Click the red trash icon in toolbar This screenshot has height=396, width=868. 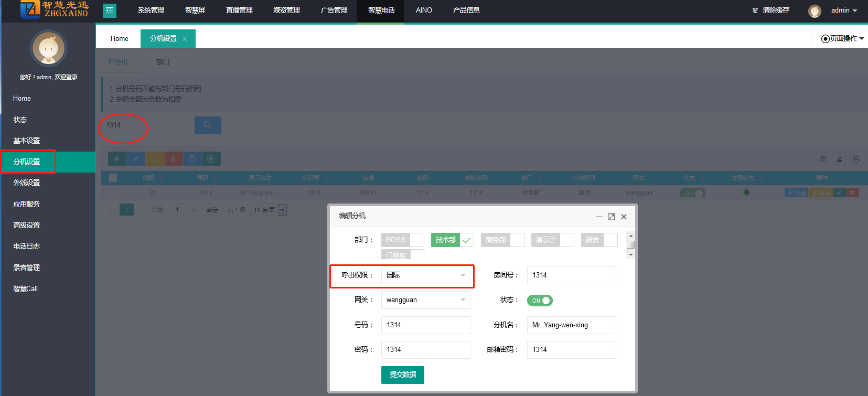pos(173,159)
